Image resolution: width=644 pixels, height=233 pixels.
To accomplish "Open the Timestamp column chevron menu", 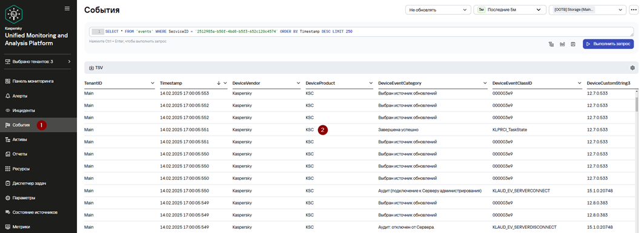I will (225, 84).
